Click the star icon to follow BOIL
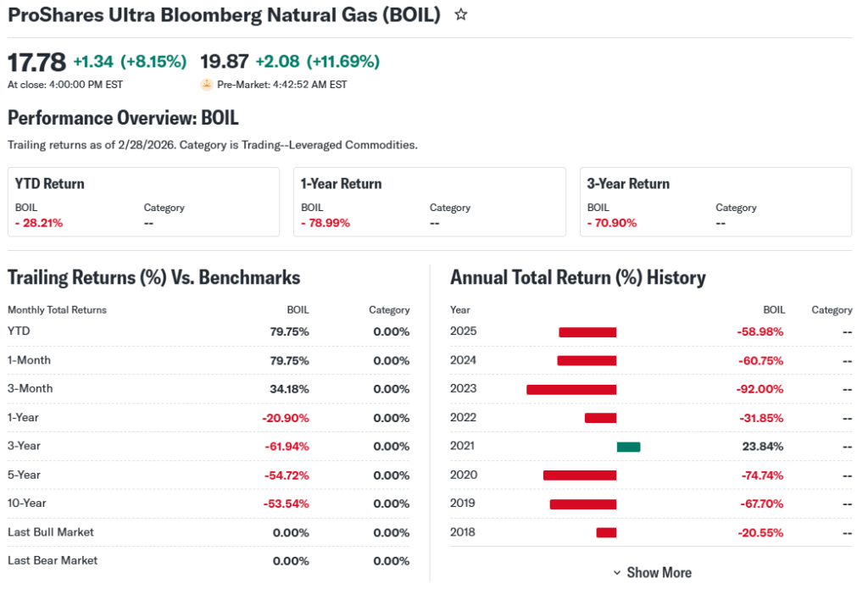Viewport: 868px width, 595px height. (461, 14)
